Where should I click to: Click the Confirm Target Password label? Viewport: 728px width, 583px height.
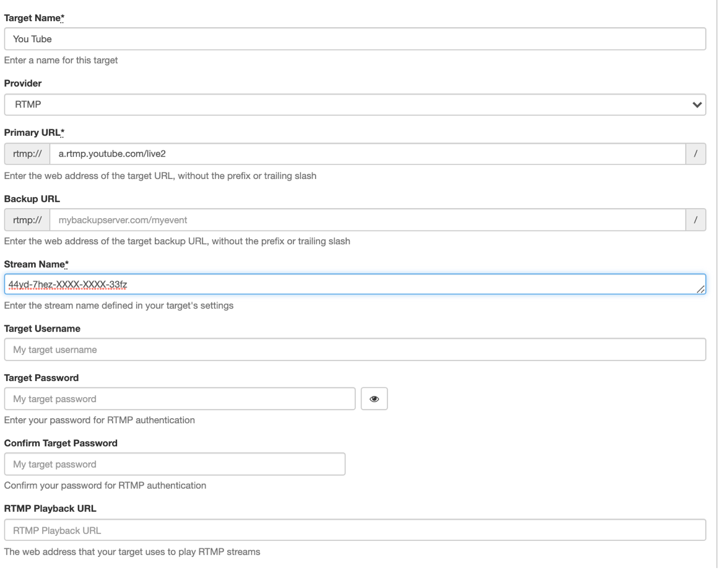coord(61,444)
